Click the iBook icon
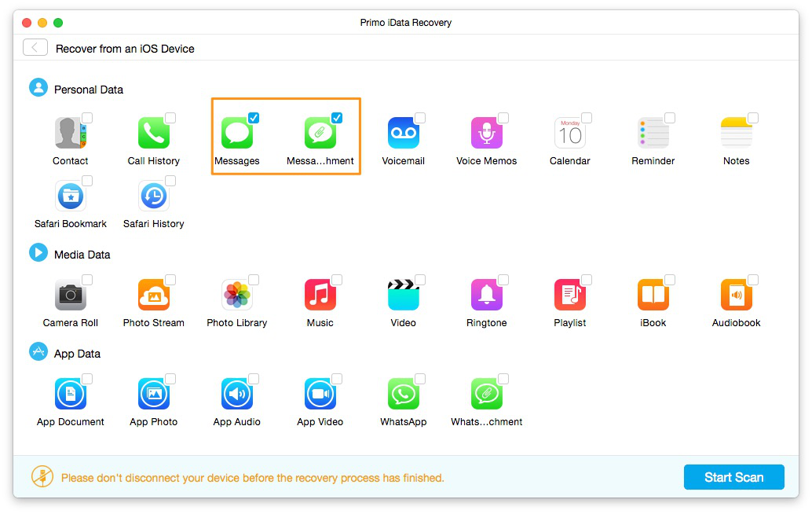This screenshot has height=514, width=812. [x=653, y=295]
